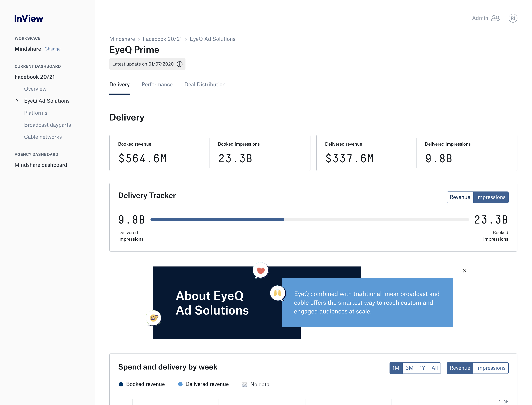Click the EyeQ Prime page title
The height and width of the screenshot is (405, 532).
click(134, 50)
